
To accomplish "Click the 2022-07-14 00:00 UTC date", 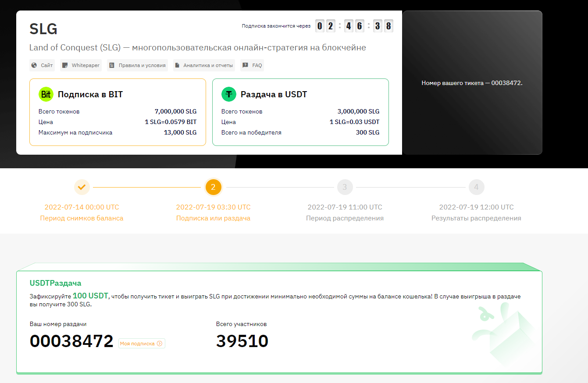I will click(x=82, y=207).
